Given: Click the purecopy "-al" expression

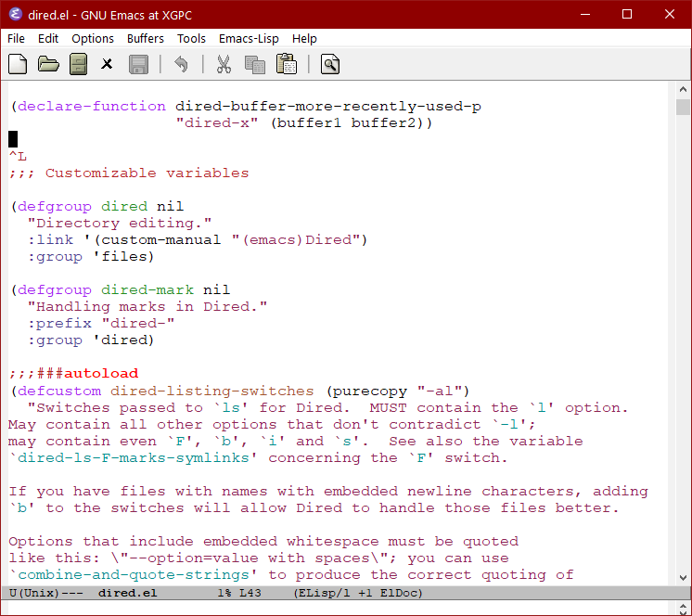Looking at the screenshot, I should point(398,391).
